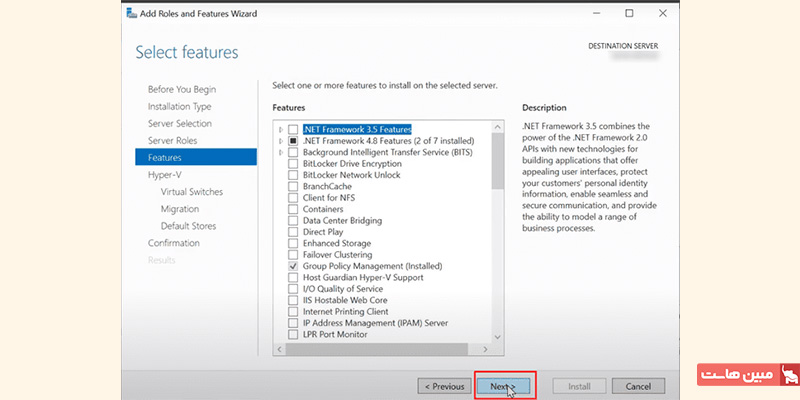Image resolution: width=800 pixels, height=400 pixels.
Task: Tick the Containers feature checkbox
Action: 293,209
